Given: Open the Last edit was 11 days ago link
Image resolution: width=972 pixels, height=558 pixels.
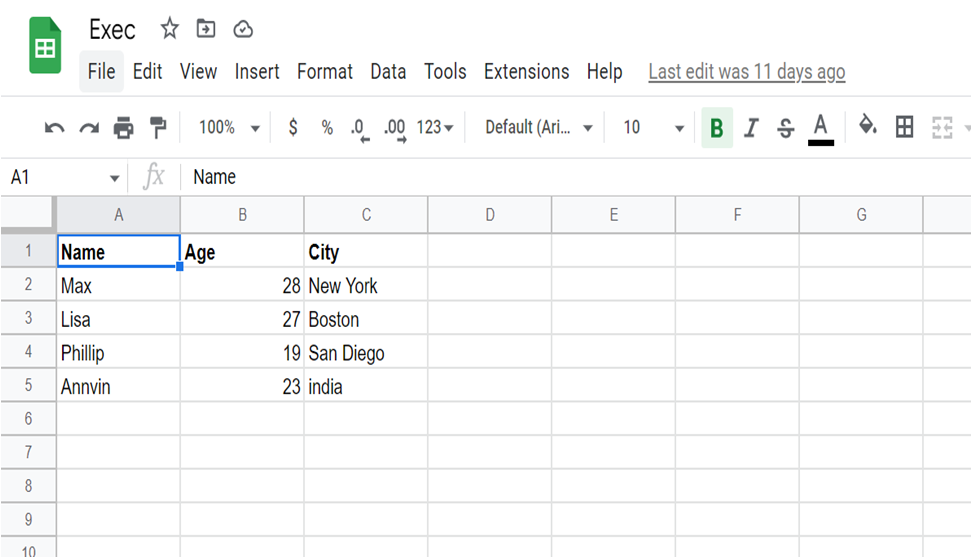Looking at the screenshot, I should (x=747, y=72).
